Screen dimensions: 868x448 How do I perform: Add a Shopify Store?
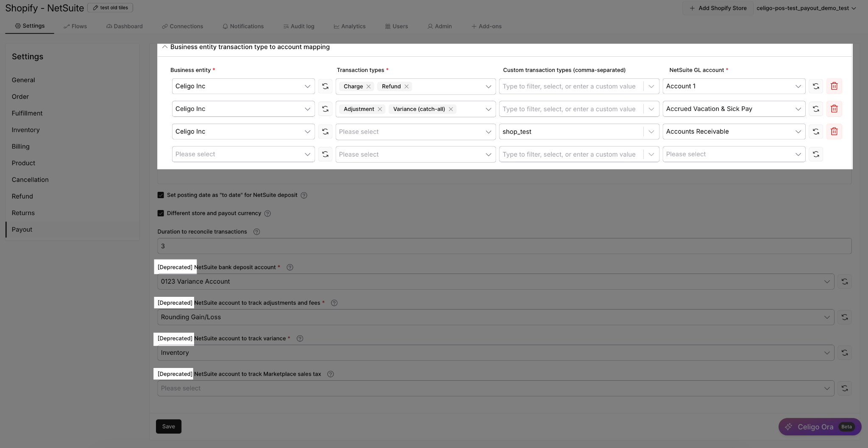(x=718, y=8)
